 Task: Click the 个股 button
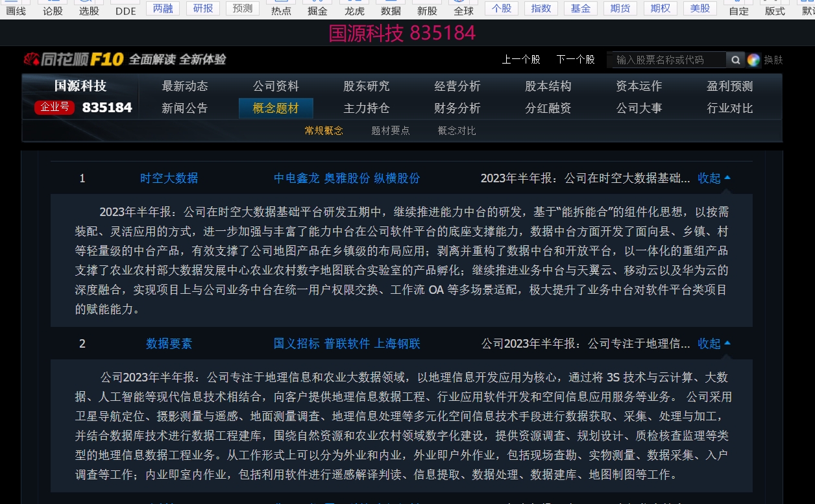(x=502, y=8)
